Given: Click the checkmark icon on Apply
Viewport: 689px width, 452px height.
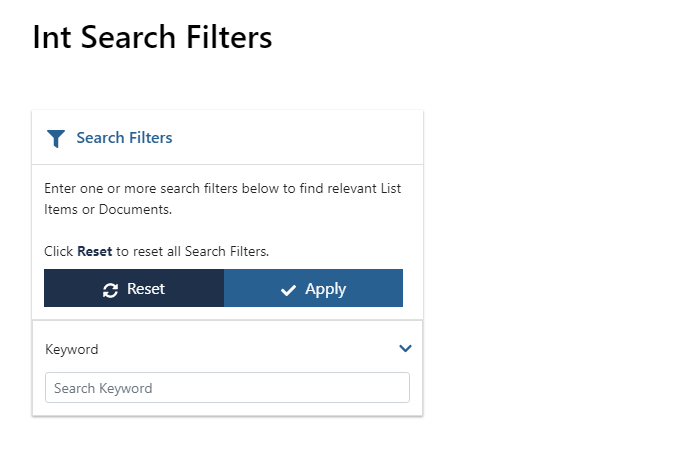Looking at the screenshot, I should tap(288, 290).
